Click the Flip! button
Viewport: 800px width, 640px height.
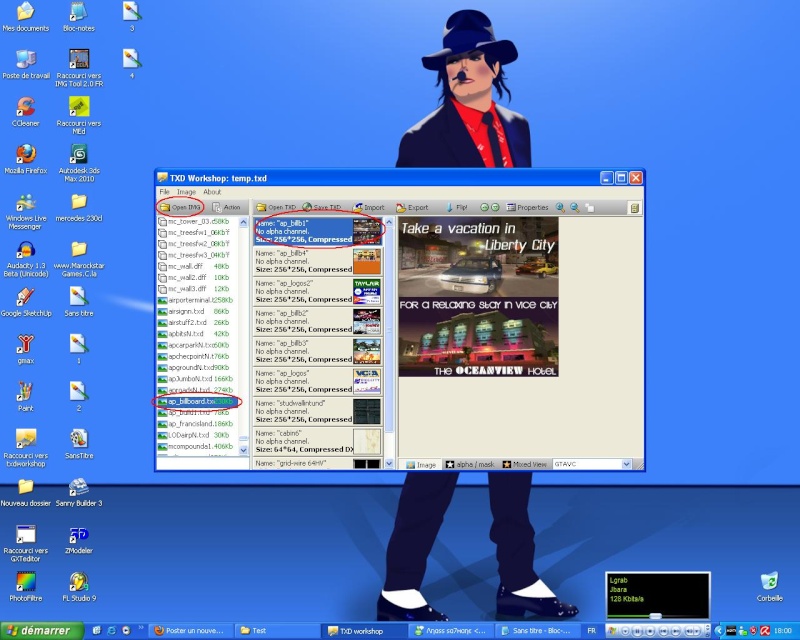coord(457,207)
